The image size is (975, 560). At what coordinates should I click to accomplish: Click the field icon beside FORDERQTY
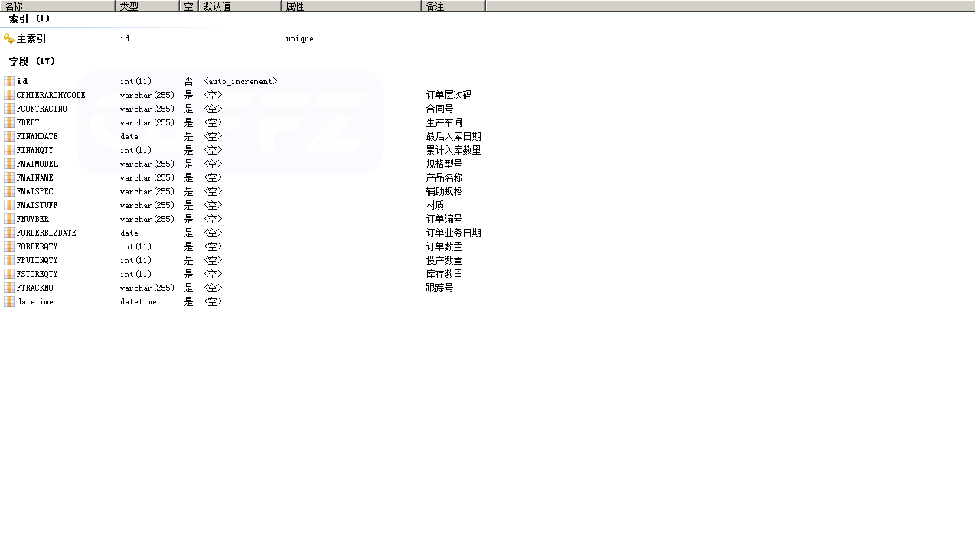click(9, 246)
